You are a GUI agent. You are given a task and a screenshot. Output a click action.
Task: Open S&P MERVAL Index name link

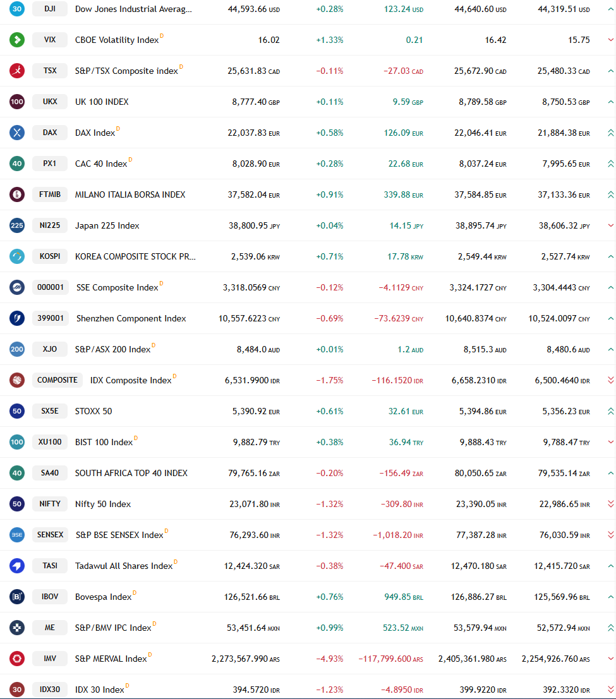[111, 659]
